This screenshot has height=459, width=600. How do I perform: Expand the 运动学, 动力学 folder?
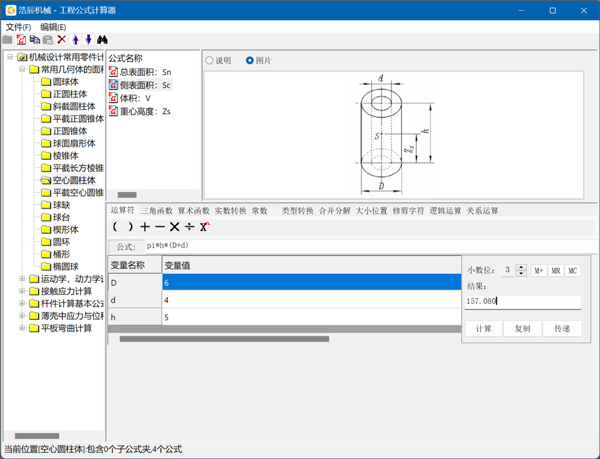click(22, 279)
